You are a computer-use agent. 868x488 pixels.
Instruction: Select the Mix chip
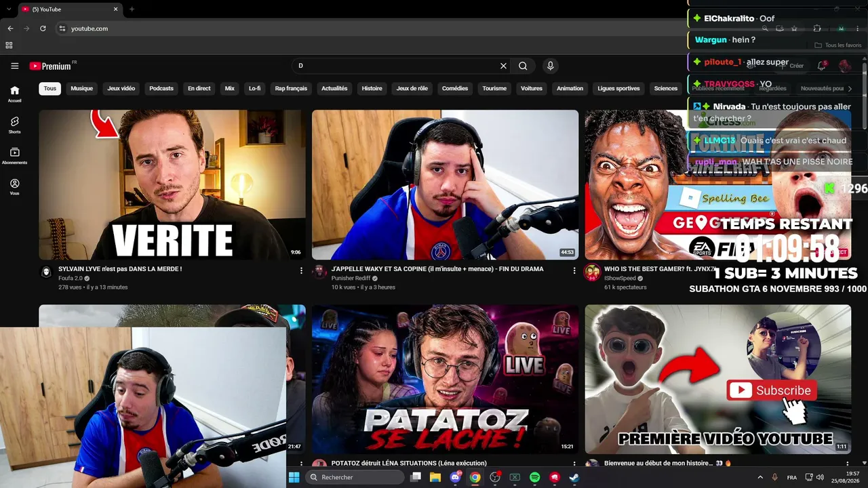pos(230,88)
